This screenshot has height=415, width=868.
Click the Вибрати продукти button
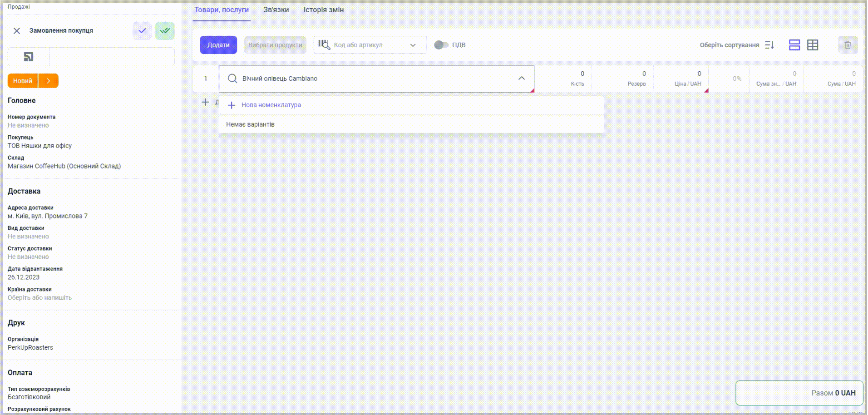tap(275, 45)
